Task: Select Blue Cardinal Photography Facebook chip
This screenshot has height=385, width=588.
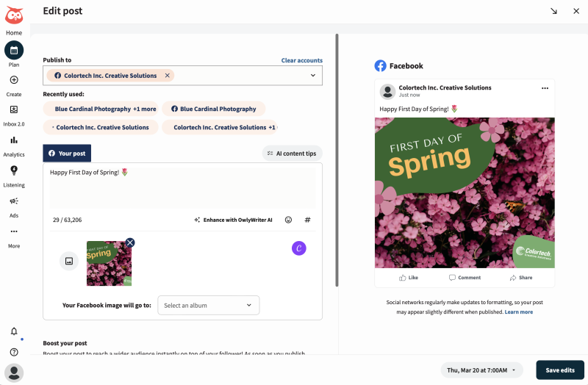Action: pos(214,109)
